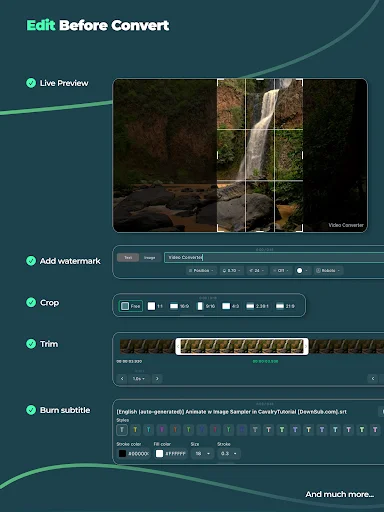Viewport: 384px width, 512px height.
Task: Click the subtitle .srt file name
Action: [x=232, y=412]
